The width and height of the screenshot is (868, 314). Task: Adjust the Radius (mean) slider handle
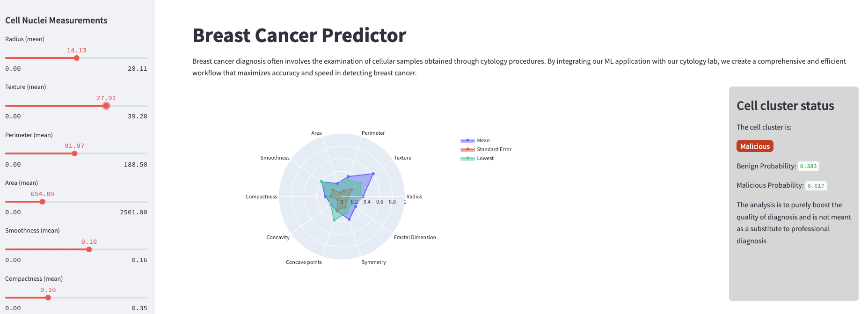76,58
